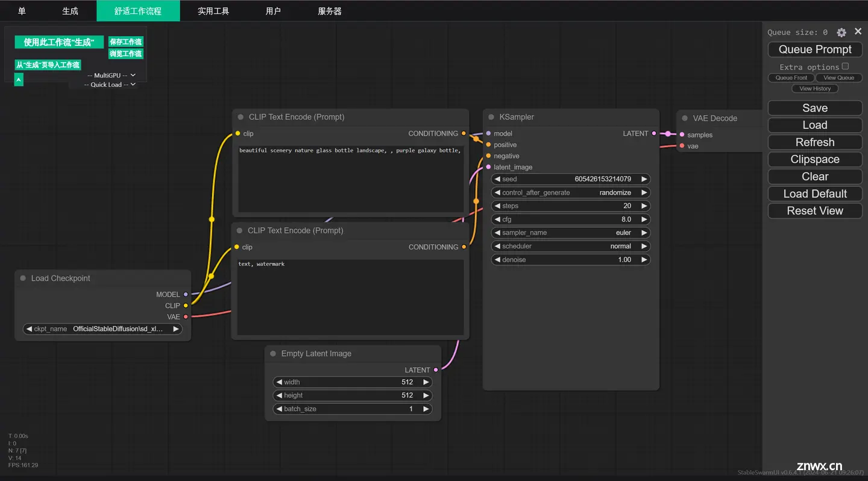Viewport: 868px width, 481px height.
Task: Collapse the Load Checkpoint node dot
Action: 23,278
